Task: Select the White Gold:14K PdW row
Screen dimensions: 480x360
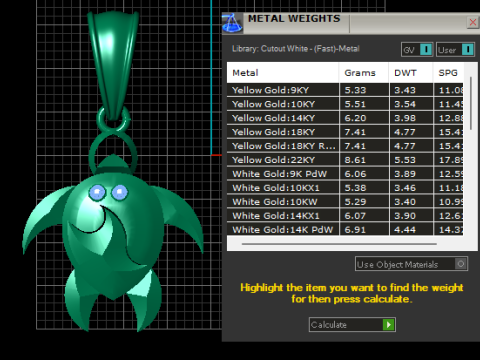Action: [345, 230]
